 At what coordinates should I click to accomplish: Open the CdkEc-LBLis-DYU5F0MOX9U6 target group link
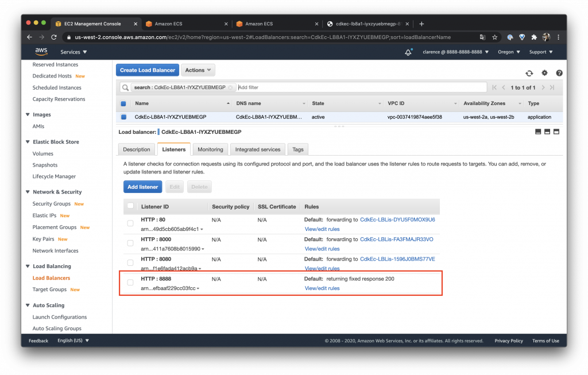pyautogui.click(x=397, y=220)
